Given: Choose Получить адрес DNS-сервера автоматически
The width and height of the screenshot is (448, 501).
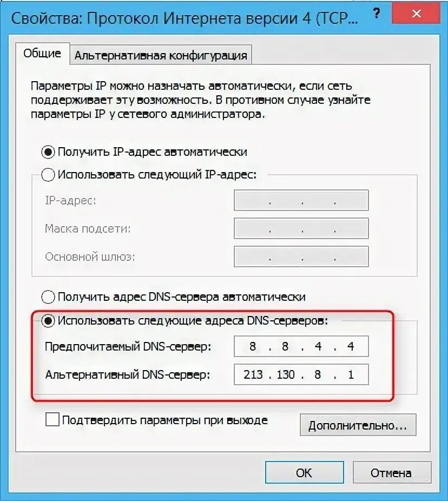Looking at the screenshot, I should tap(48, 297).
